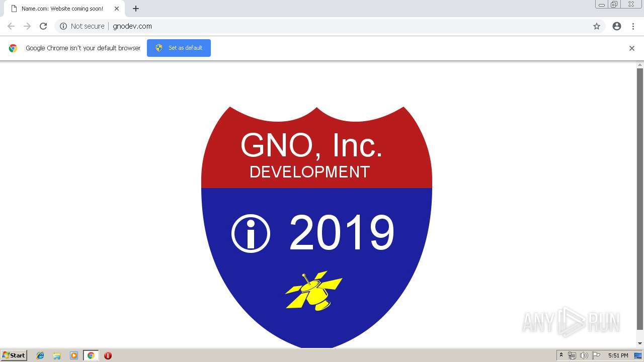
Task: Minimize the Chrome window
Action: [x=602, y=5]
